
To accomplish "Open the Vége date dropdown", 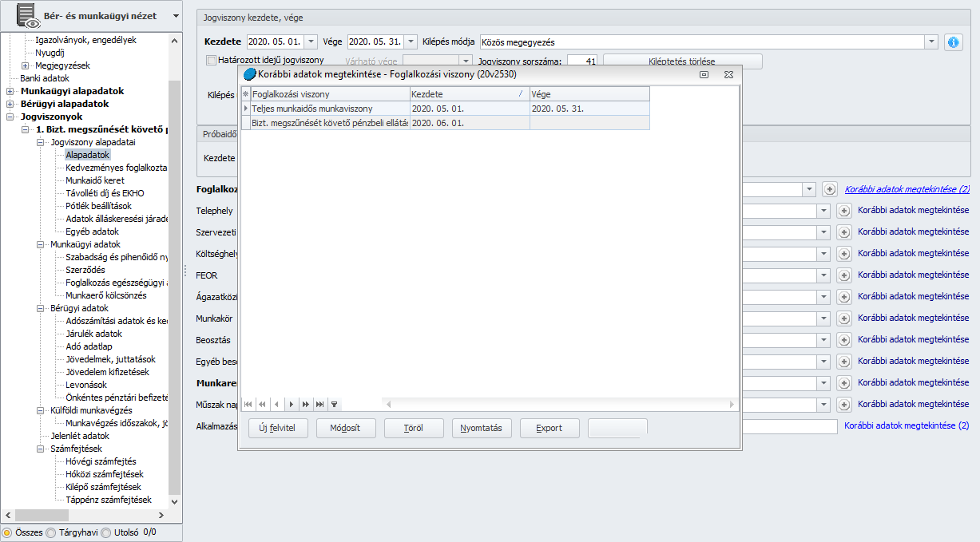I will (x=411, y=42).
